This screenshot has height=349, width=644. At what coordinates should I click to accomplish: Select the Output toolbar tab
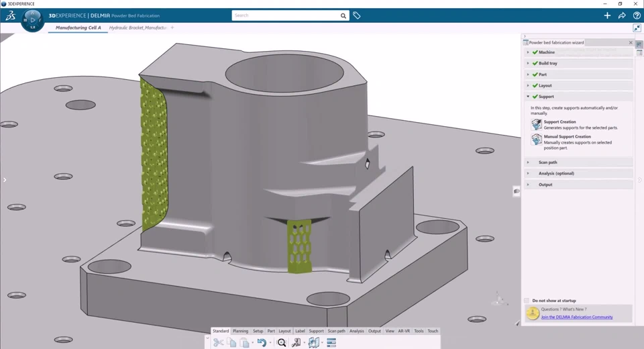coord(374,331)
